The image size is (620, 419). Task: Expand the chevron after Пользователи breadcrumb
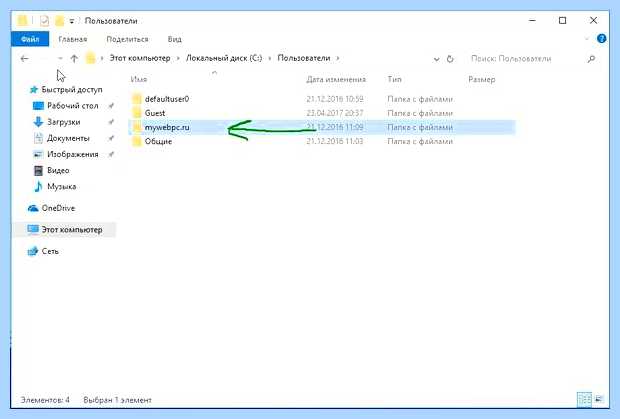pos(338,59)
